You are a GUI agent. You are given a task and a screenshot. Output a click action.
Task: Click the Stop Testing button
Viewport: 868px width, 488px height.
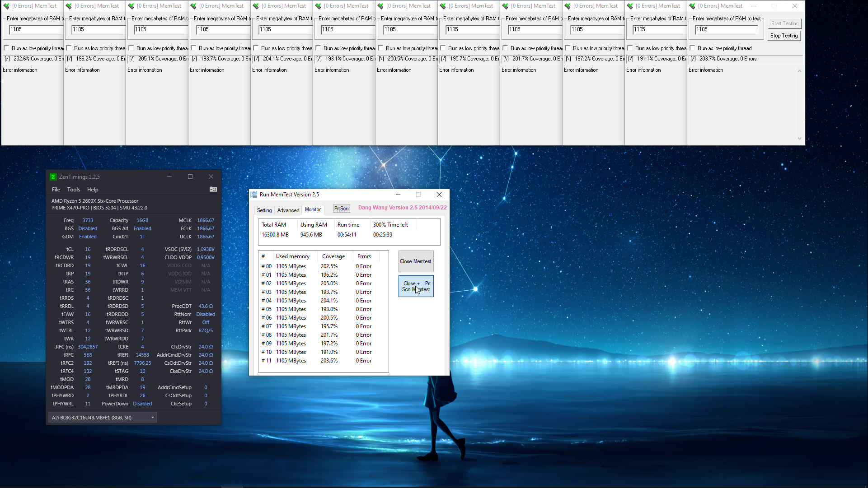[784, 36]
